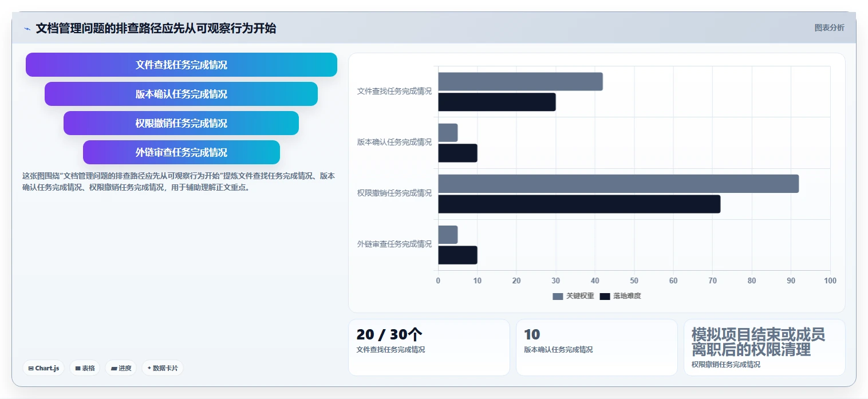Click the x-axis tick label 100
Screen dimensions: 868x399
[830, 281]
